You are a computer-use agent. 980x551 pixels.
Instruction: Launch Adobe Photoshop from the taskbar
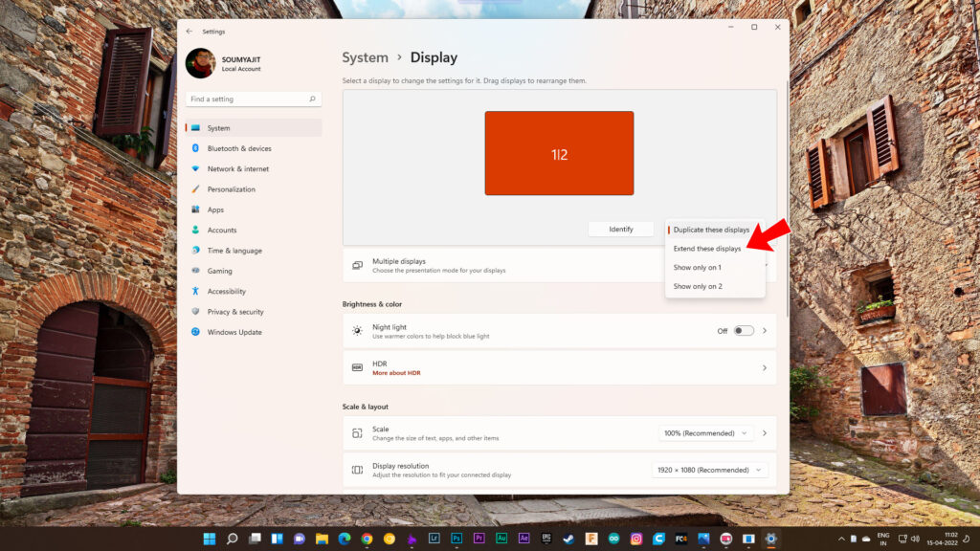tap(457, 539)
